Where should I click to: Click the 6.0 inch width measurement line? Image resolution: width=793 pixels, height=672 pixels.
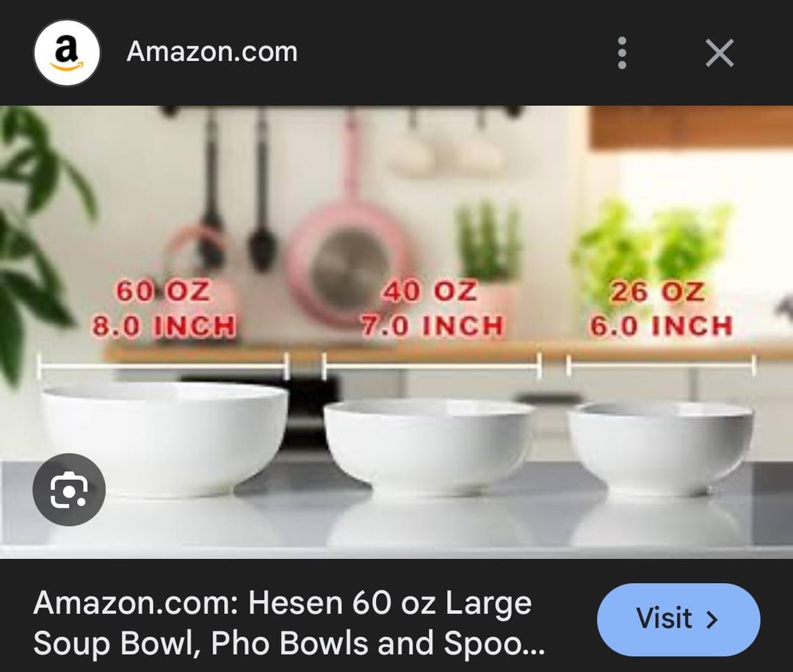coord(661,365)
